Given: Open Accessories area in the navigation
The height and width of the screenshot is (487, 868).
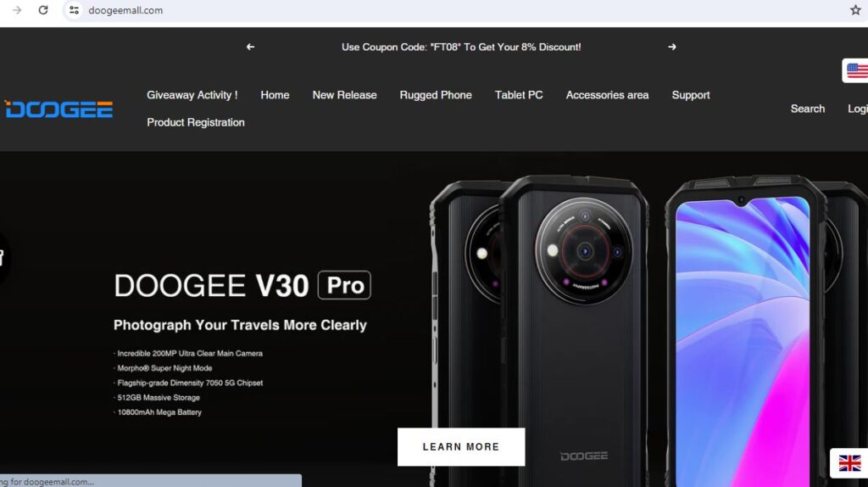Looking at the screenshot, I should pos(607,95).
